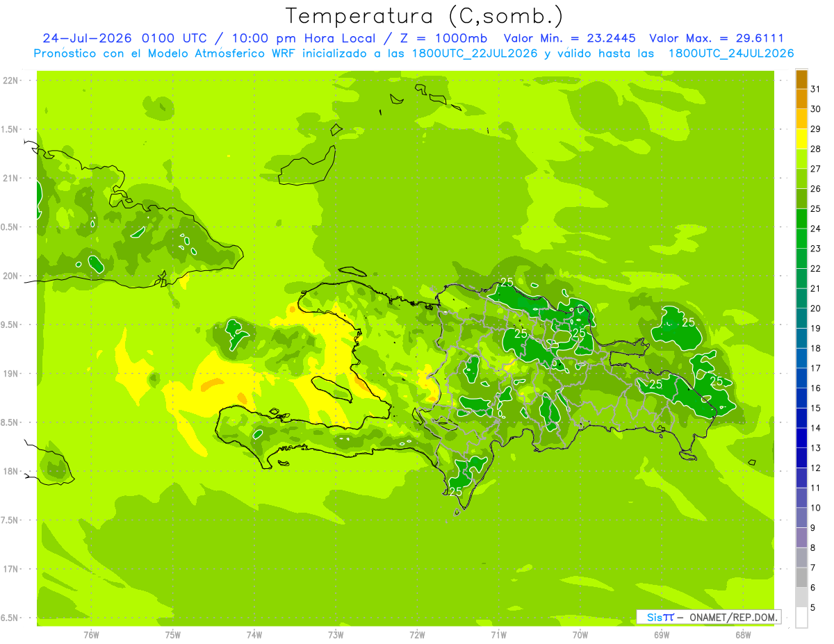Click the legend value 13

816,448
